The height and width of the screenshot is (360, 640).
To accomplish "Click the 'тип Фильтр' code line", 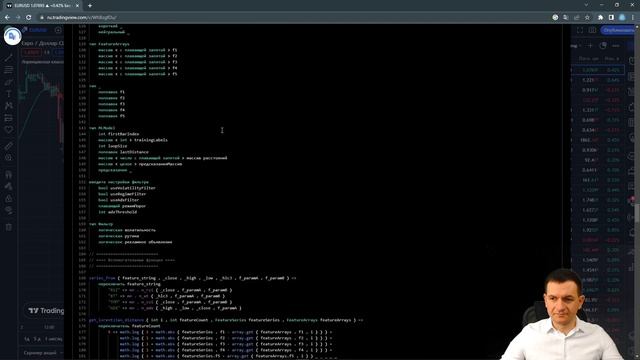I will (101, 224).
